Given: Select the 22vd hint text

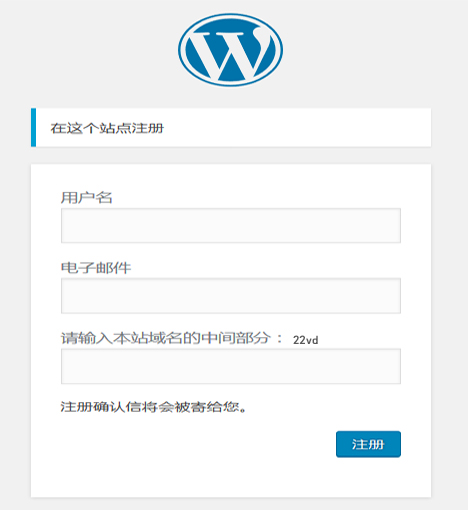Looking at the screenshot, I should coord(306,340).
